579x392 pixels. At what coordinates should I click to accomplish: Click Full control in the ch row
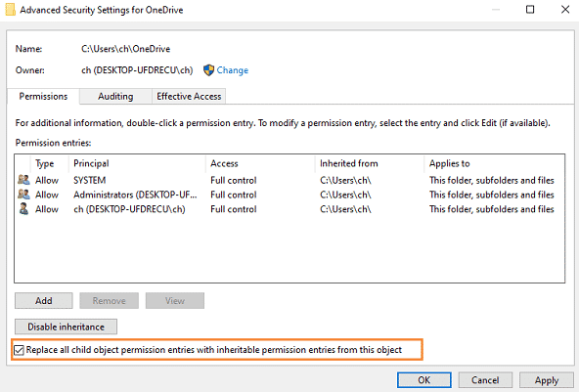[x=234, y=209]
